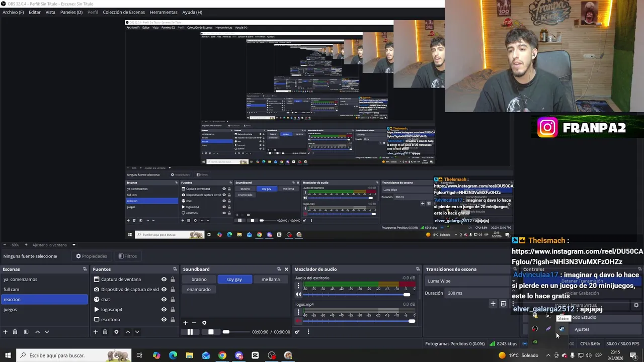Lock the escritorio source
644x362 pixels.
coord(173,320)
